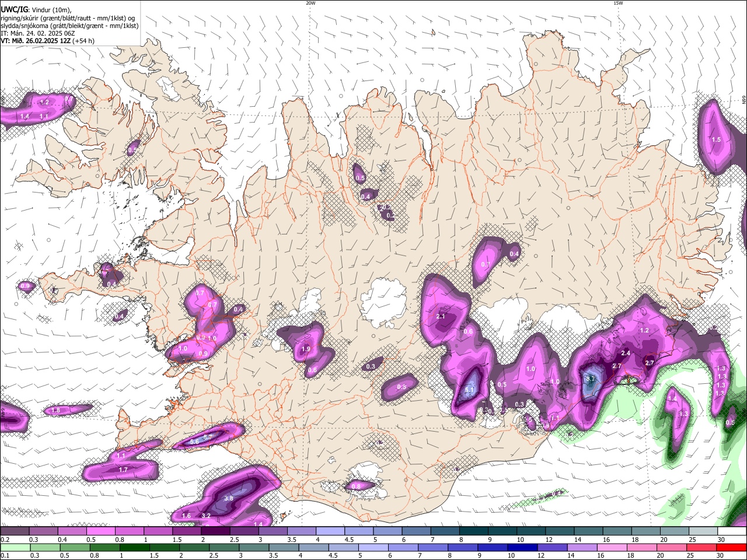Viewport: 747px width, 560px height.
Task: Click the 1.8 value off the west coast
Action: 55,411
